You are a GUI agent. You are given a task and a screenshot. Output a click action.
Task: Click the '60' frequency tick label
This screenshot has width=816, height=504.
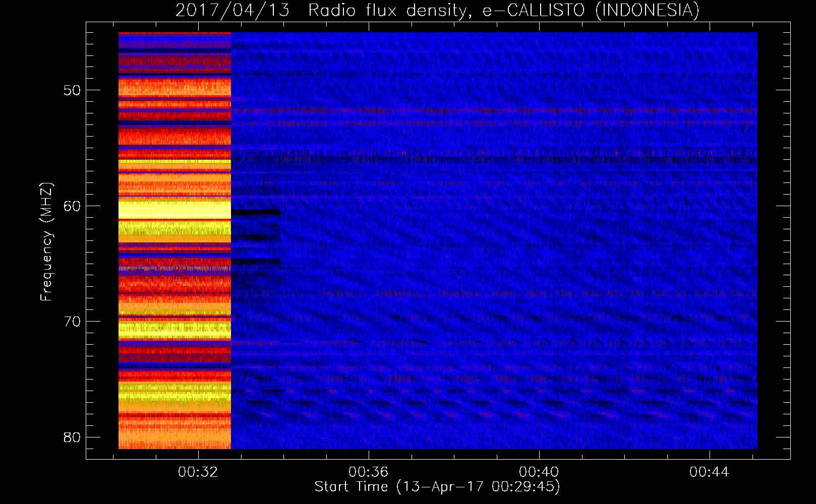[x=72, y=206]
